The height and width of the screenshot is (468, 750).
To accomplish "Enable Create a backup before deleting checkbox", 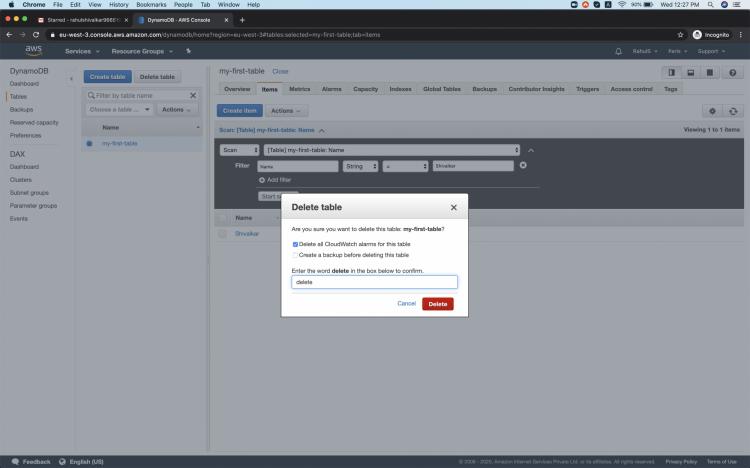I will click(295, 255).
